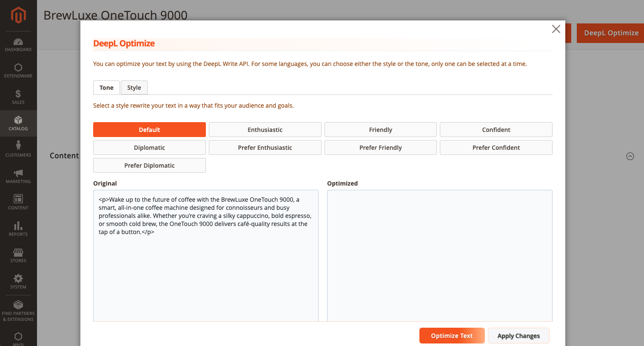The width and height of the screenshot is (644, 346).
Task: Click the DeepL Optimize dialog heading
Action: [x=124, y=43]
